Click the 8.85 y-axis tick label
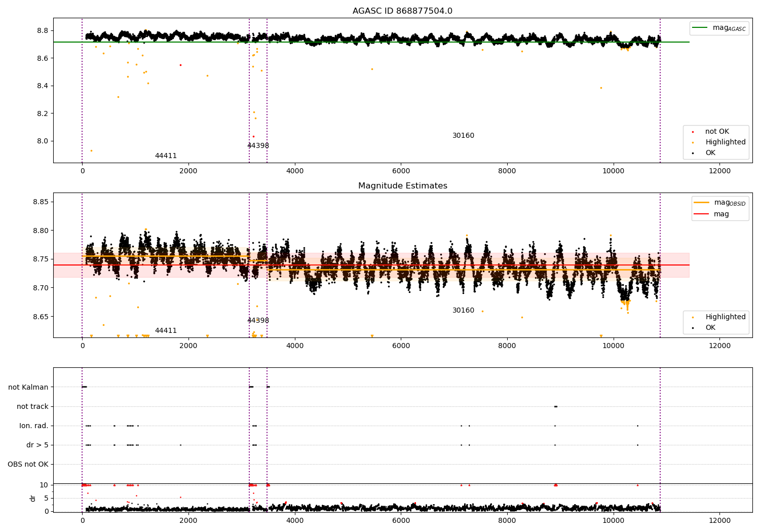This screenshot has width=760, height=532. (x=41, y=202)
